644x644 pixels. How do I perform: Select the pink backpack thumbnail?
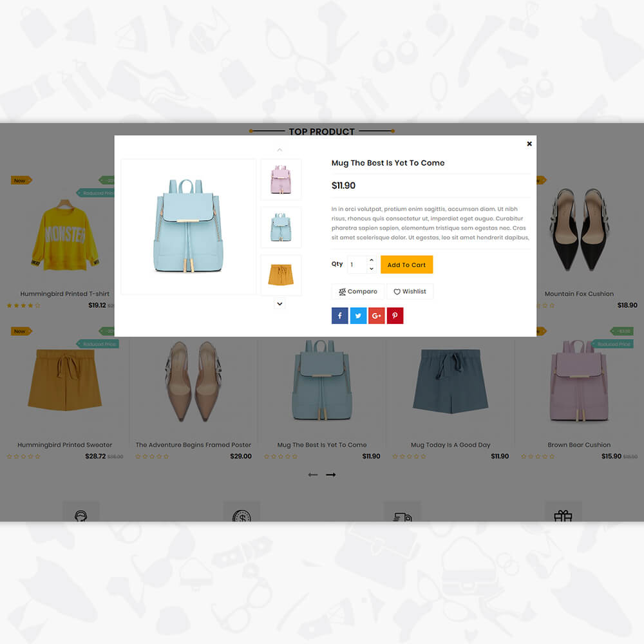281,180
